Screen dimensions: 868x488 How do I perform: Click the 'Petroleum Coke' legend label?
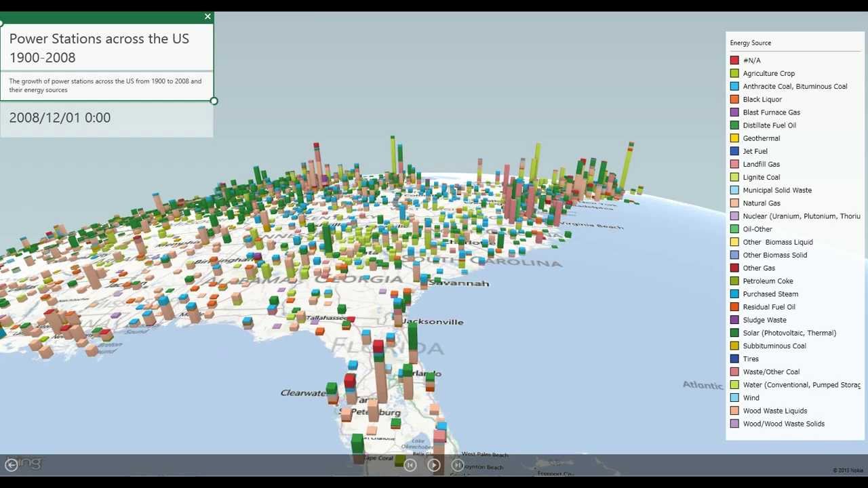tap(768, 281)
